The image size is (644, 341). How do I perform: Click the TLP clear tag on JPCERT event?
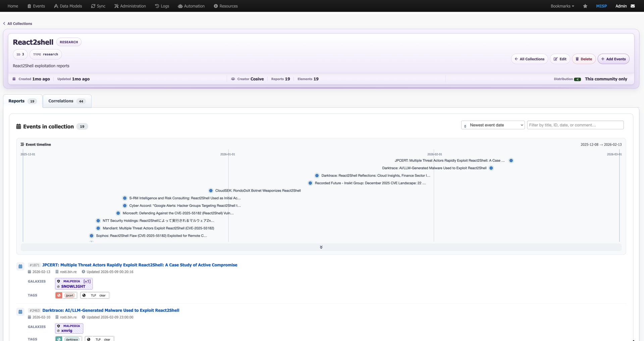tap(95, 295)
